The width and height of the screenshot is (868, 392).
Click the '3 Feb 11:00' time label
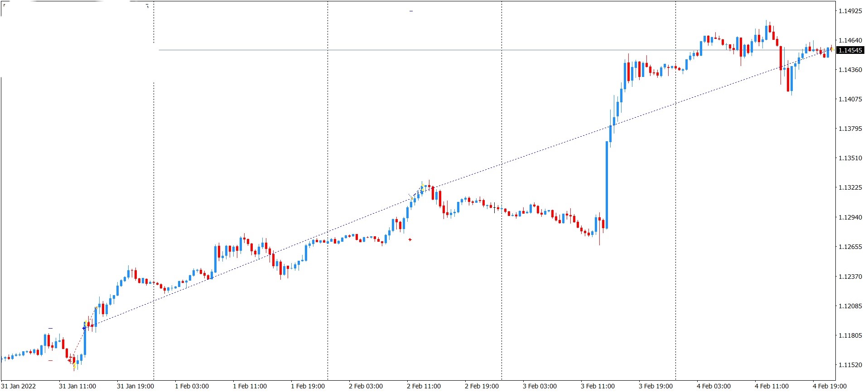(598, 386)
